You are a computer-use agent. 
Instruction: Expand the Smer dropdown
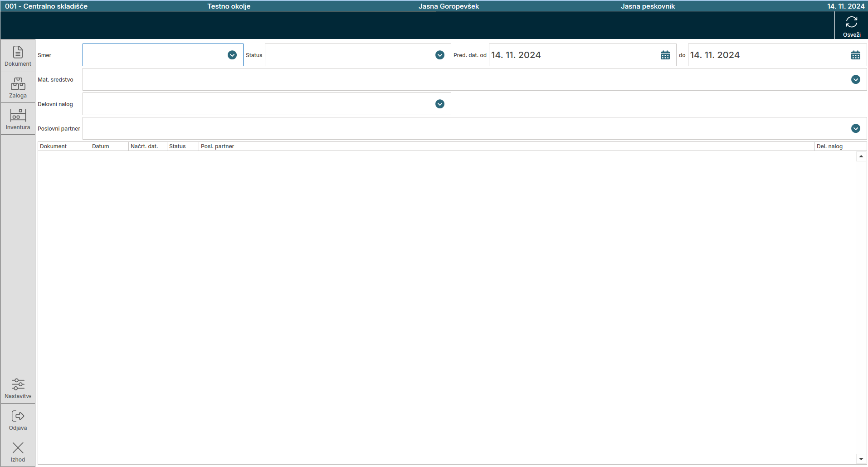[x=232, y=55]
